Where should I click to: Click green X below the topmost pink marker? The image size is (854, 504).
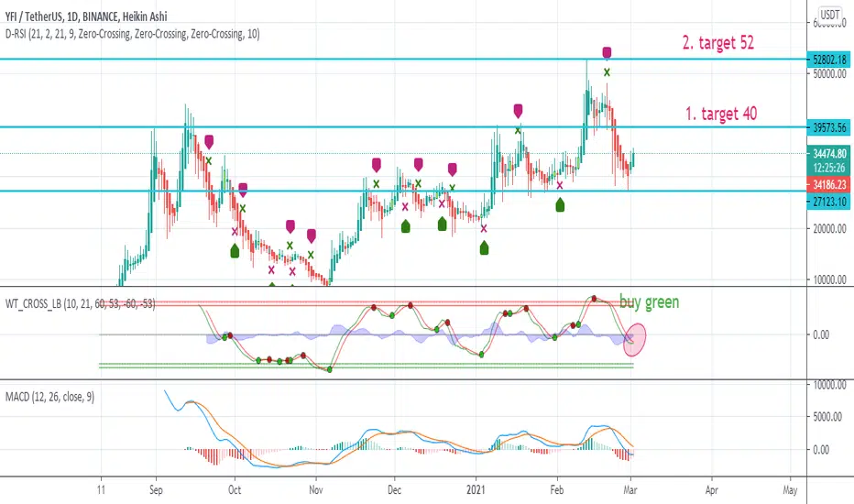pyautogui.click(x=607, y=71)
